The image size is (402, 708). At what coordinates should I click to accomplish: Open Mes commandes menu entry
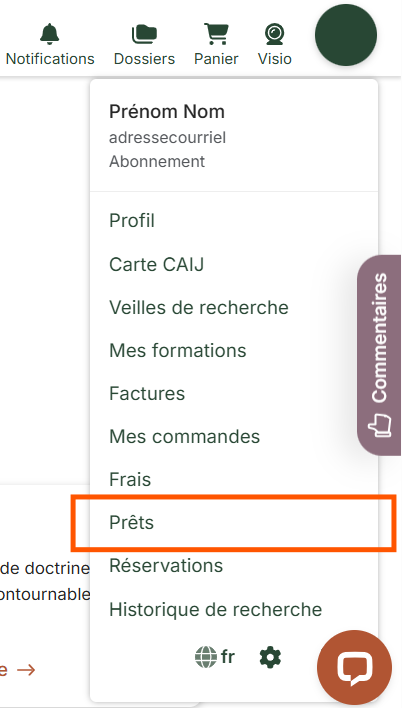[184, 437]
